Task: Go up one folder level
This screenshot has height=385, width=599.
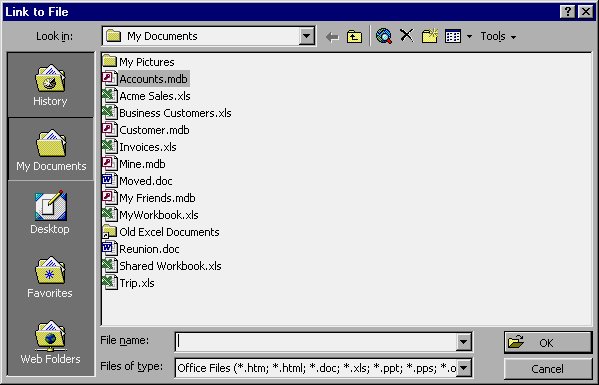Action: click(354, 37)
